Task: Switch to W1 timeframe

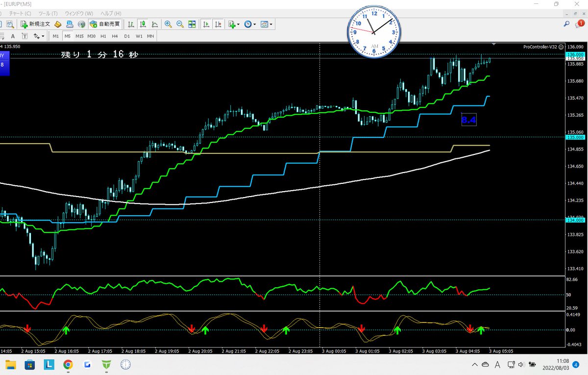Action: pos(139,36)
